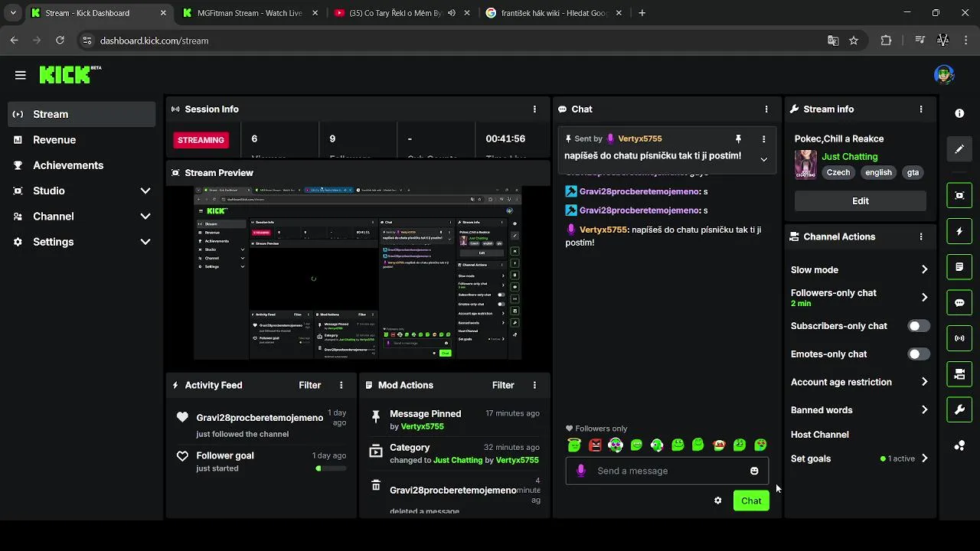Open Session Info panel three-dot menu
Image resolution: width=980 pixels, height=551 pixels.
point(534,109)
